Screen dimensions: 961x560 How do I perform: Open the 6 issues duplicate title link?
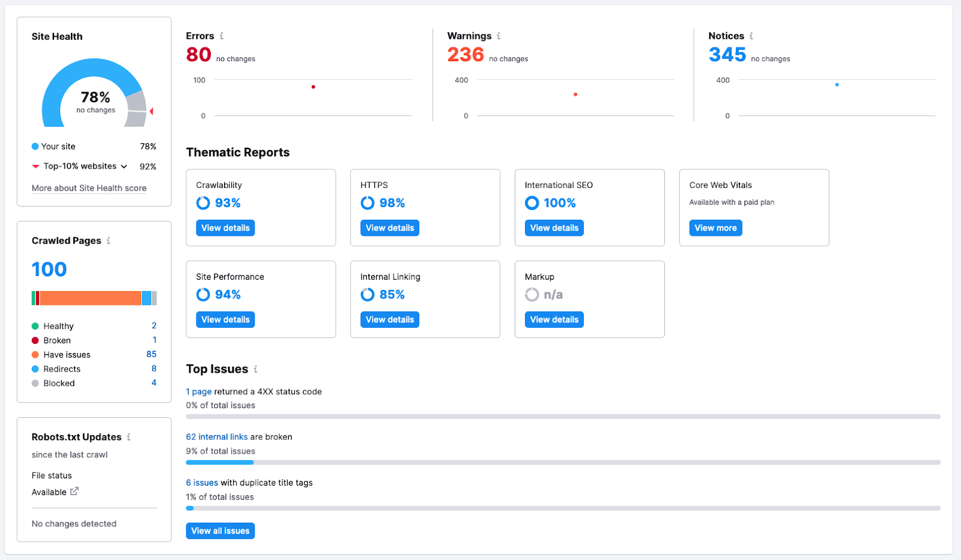point(202,483)
